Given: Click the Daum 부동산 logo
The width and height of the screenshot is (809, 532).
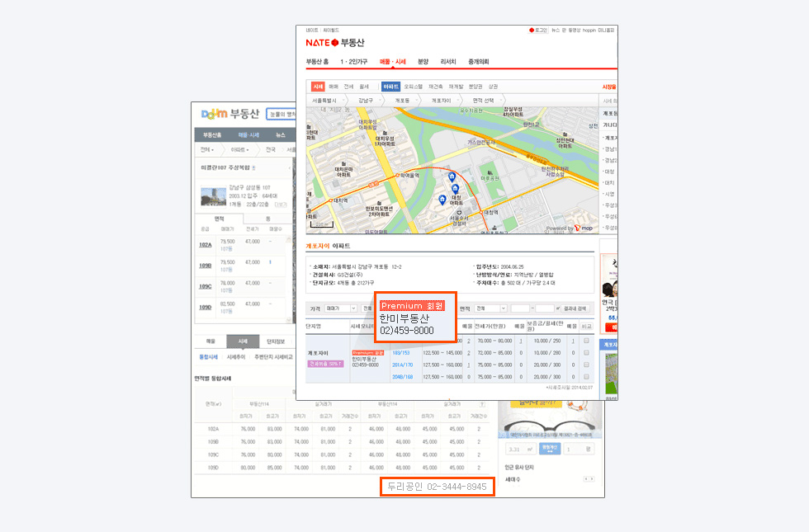Looking at the screenshot, I should point(229,114).
